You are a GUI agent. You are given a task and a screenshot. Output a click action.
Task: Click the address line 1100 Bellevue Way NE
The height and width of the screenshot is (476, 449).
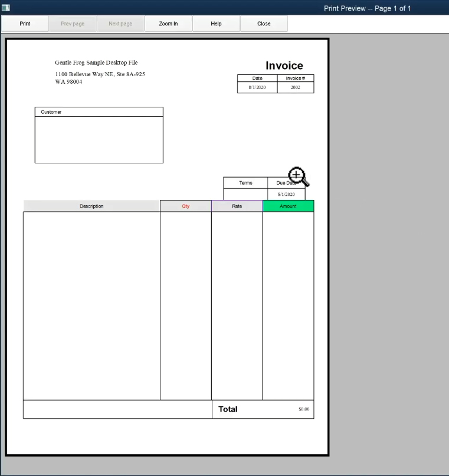[x=100, y=74]
